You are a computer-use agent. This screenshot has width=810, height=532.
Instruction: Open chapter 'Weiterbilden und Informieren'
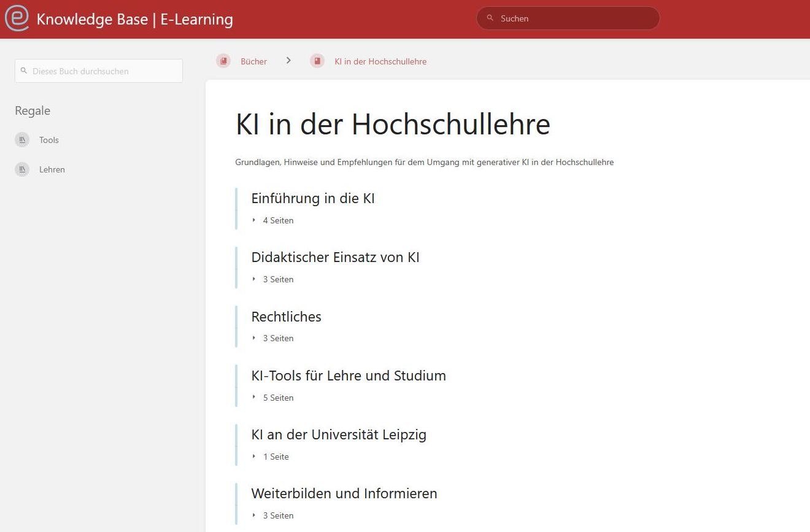point(344,493)
